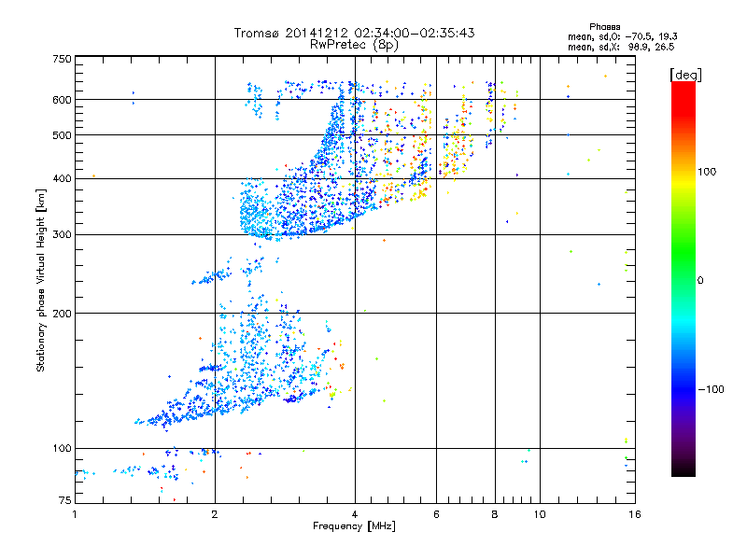The image size is (747, 560).
Task: Pick the yellow zone near colorbar label 100
Action: [x=684, y=182]
